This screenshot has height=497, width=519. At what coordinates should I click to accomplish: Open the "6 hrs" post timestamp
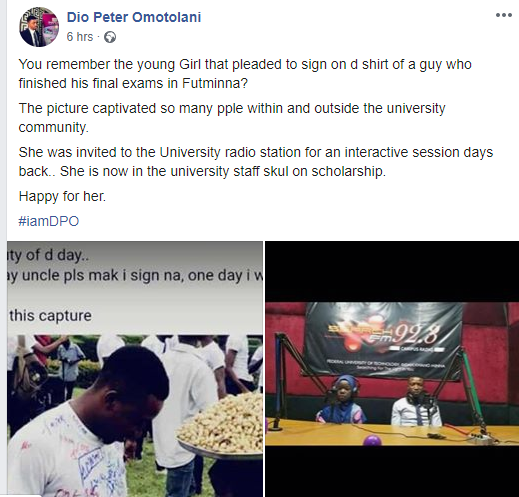80,37
